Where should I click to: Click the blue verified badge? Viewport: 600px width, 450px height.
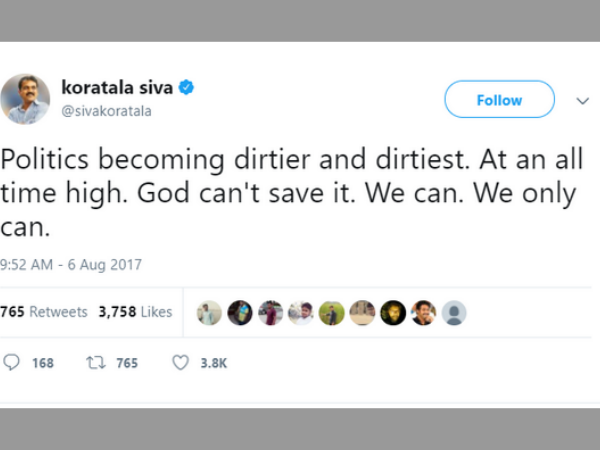coord(186,87)
